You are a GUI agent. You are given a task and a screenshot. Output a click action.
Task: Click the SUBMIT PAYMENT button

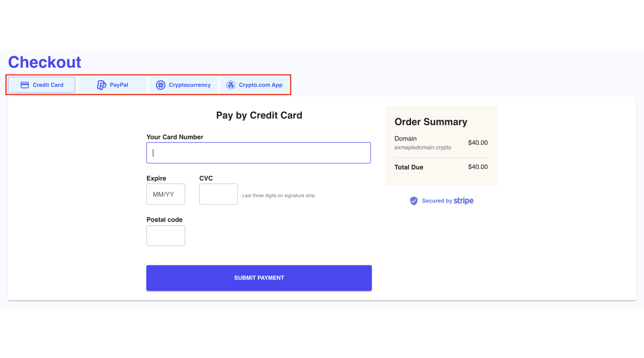pos(259,278)
